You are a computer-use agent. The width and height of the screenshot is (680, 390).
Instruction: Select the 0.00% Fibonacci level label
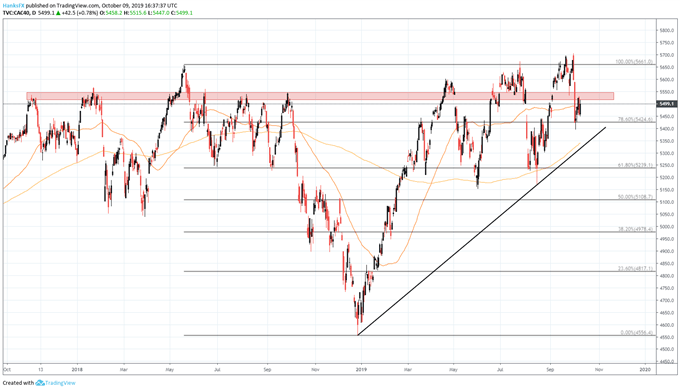point(637,332)
